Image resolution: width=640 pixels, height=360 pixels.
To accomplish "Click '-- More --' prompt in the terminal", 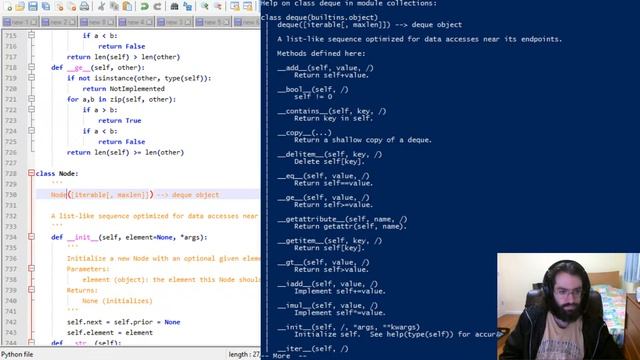I will (284, 356).
